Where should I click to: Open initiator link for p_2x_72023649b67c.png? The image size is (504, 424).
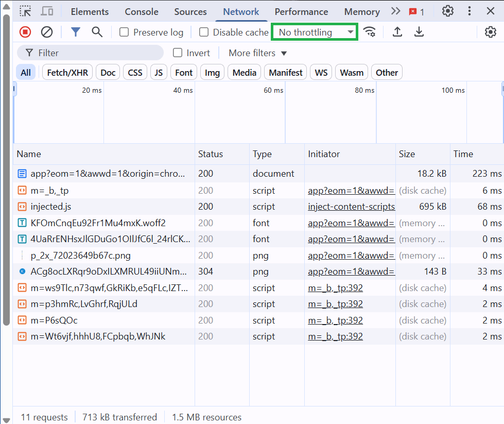(351, 256)
